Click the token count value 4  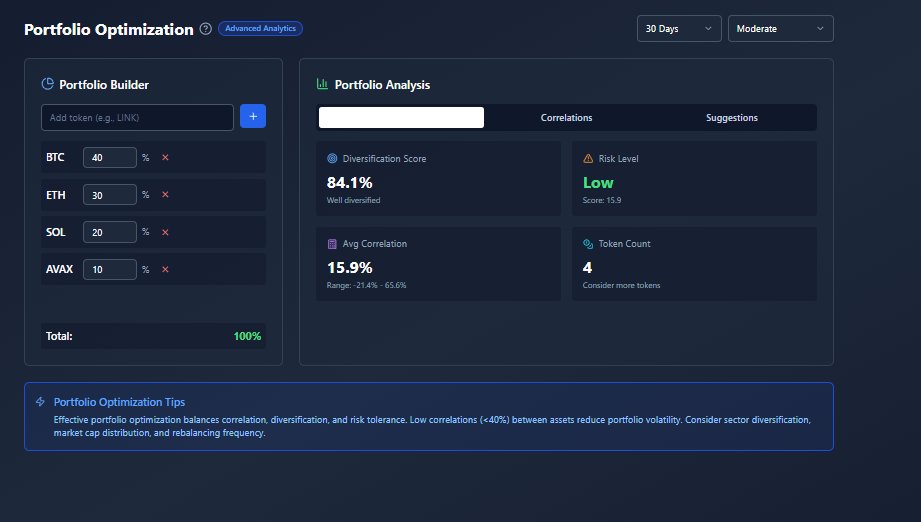[x=587, y=268]
